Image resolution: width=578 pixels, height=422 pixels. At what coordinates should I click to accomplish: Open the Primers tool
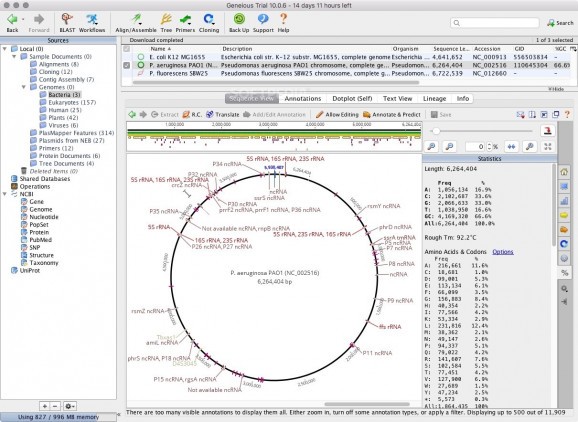click(x=185, y=23)
